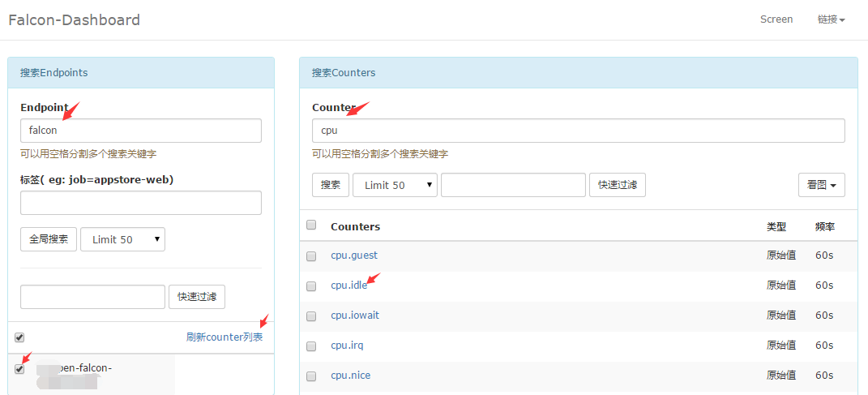Check the cpu.guest counter checkbox
The height and width of the screenshot is (395, 868).
click(x=311, y=256)
